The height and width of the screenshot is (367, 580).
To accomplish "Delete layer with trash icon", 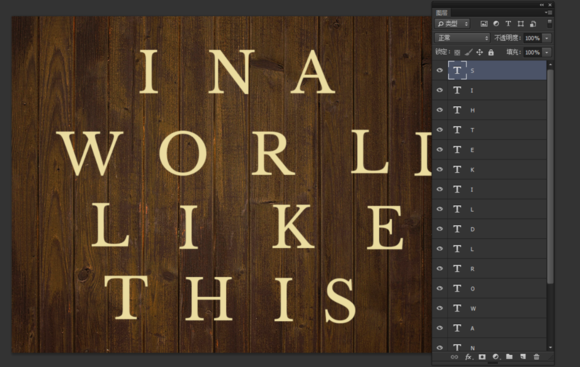I will pos(536,357).
